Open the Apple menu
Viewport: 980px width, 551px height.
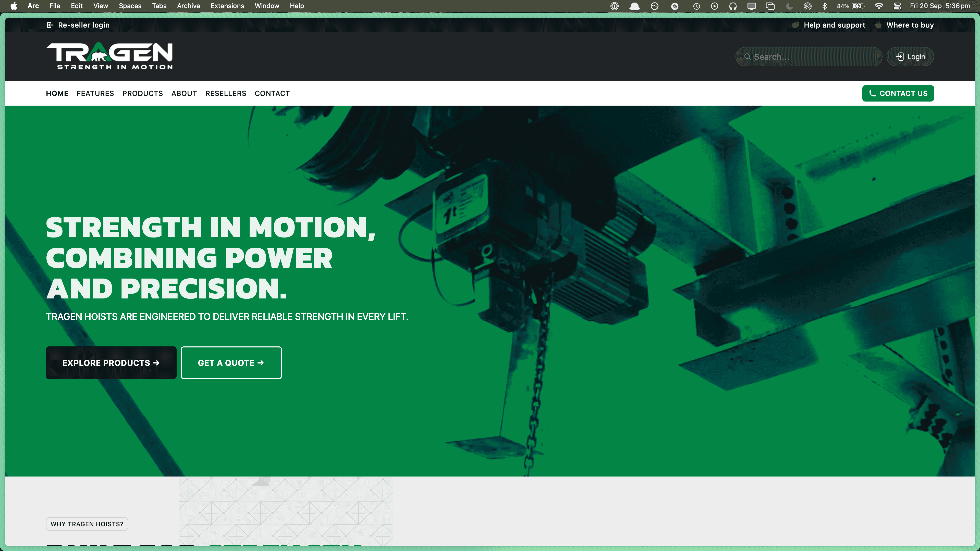click(14, 6)
